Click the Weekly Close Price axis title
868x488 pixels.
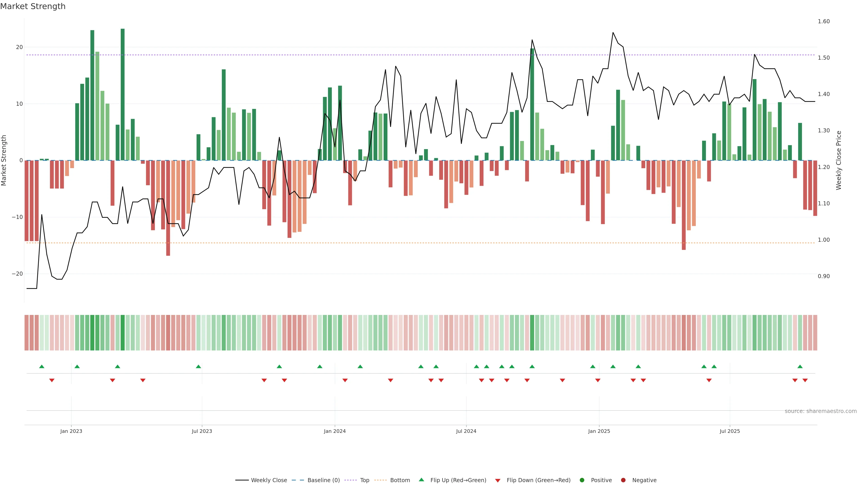tap(839, 160)
